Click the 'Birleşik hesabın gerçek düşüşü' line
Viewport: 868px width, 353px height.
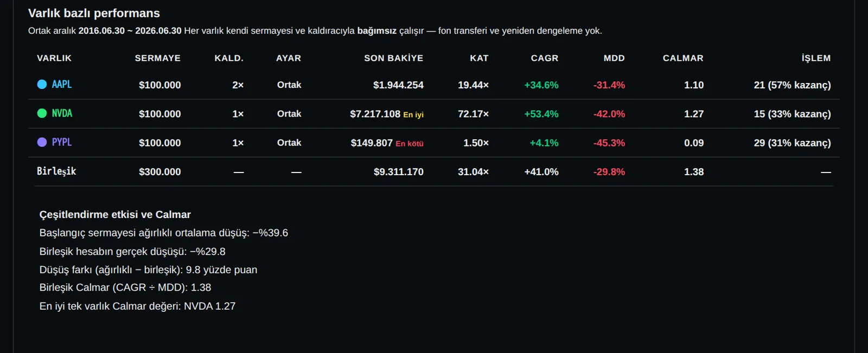point(132,252)
